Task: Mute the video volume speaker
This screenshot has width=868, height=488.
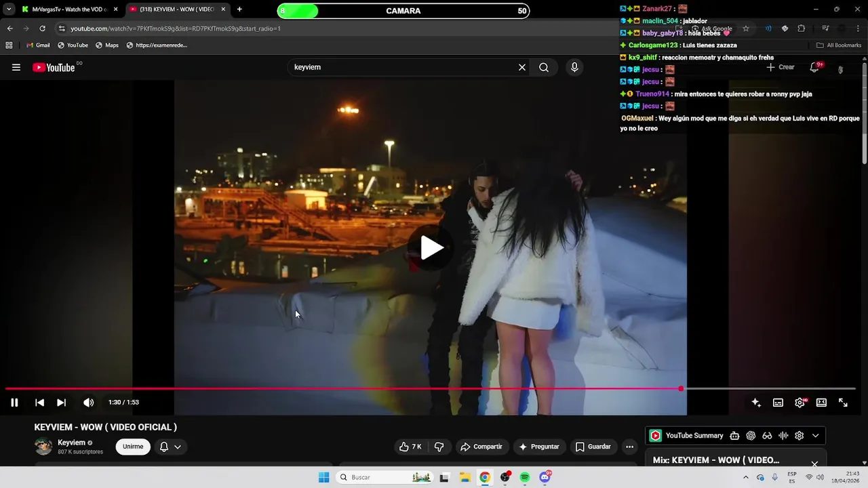Action: click(x=88, y=403)
